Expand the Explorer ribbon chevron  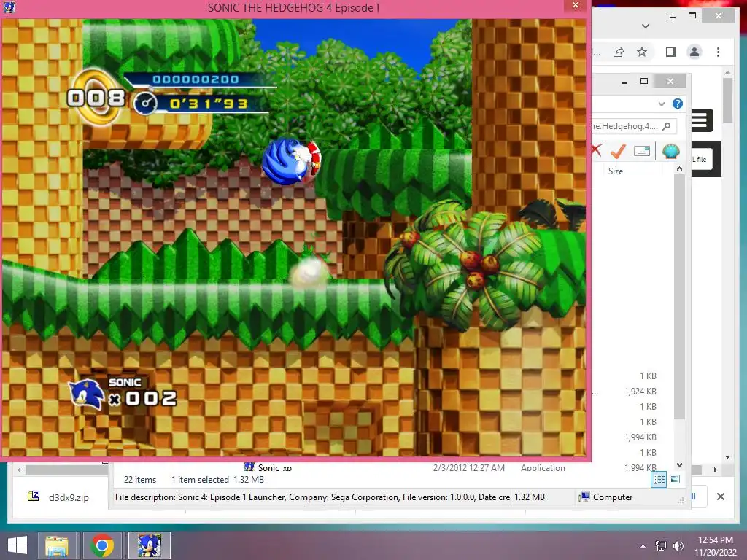point(661,104)
